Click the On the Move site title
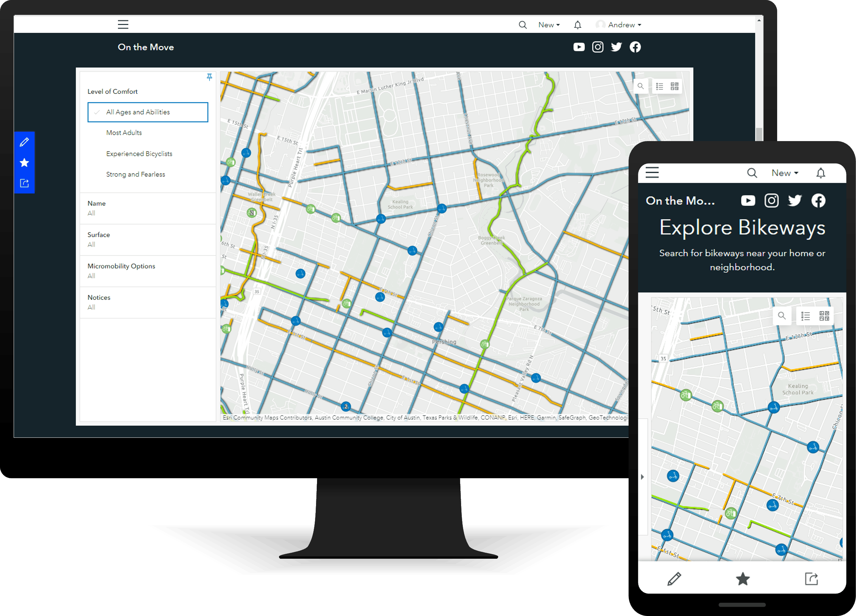This screenshot has width=856, height=616. [x=146, y=47]
